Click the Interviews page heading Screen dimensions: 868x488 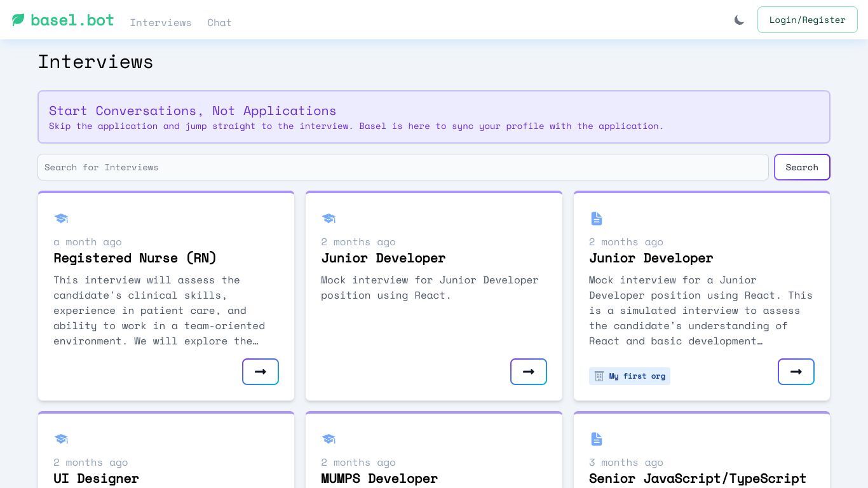pos(95,62)
